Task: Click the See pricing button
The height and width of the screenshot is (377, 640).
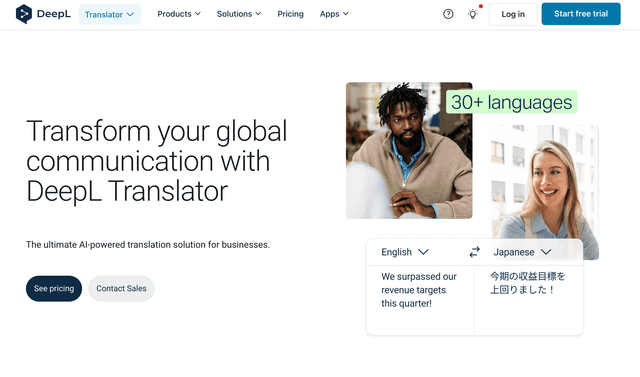Action: click(54, 288)
